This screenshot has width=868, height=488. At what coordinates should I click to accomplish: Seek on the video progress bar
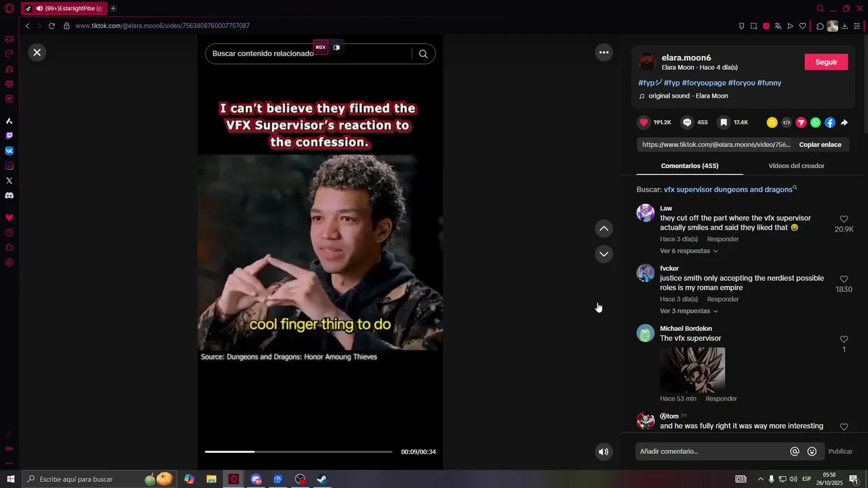coord(298,451)
